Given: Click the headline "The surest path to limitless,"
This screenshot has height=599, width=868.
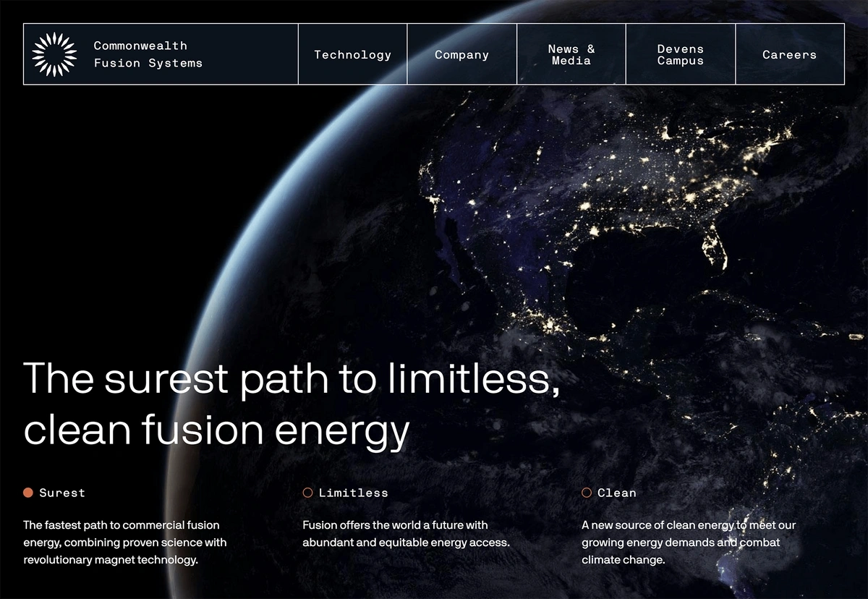Looking at the screenshot, I should pos(292,378).
